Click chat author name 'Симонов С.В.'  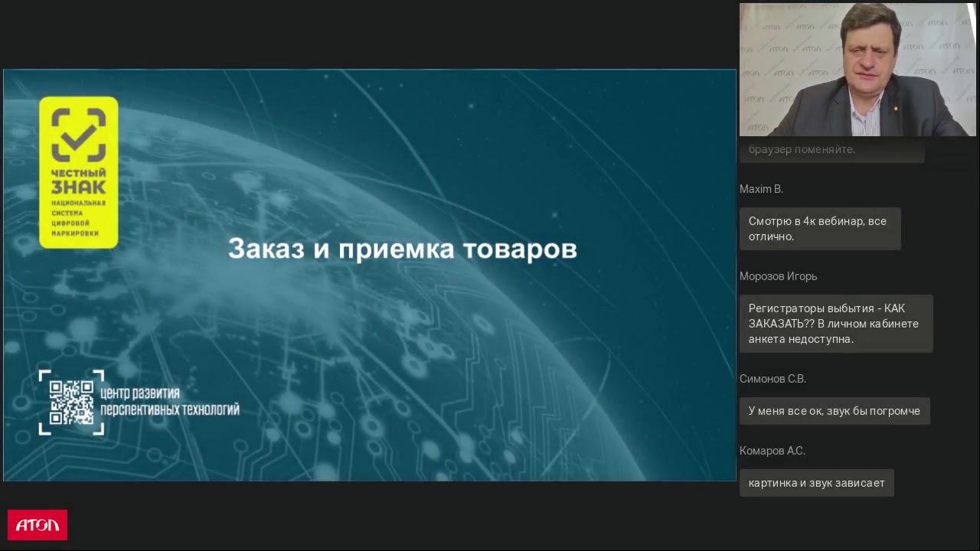point(773,379)
